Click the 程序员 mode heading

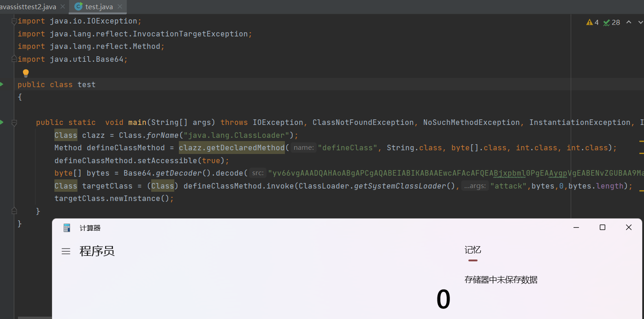tap(97, 251)
